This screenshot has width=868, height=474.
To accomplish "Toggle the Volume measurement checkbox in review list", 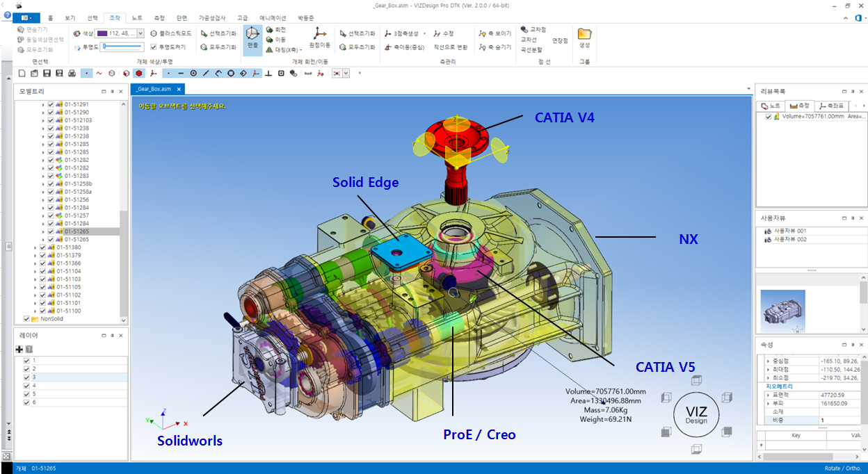I will pyautogui.click(x=769, y=117).
